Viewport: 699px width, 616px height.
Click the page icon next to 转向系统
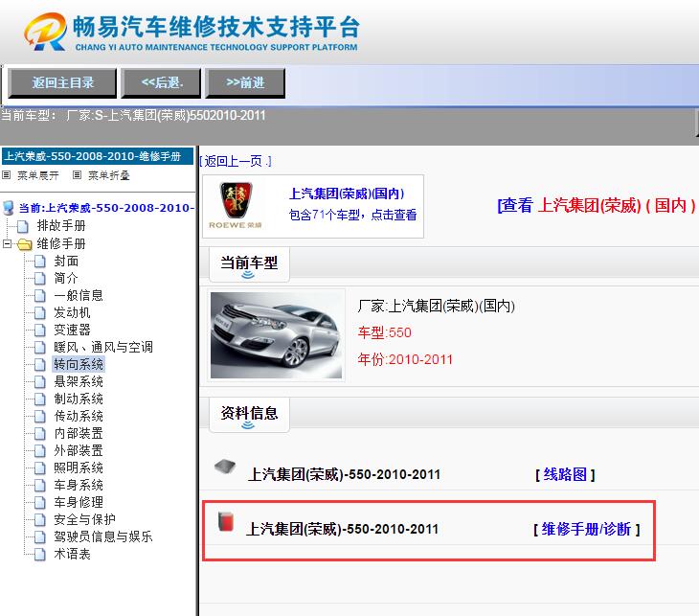pyautogui.click(x=40, y=365)
